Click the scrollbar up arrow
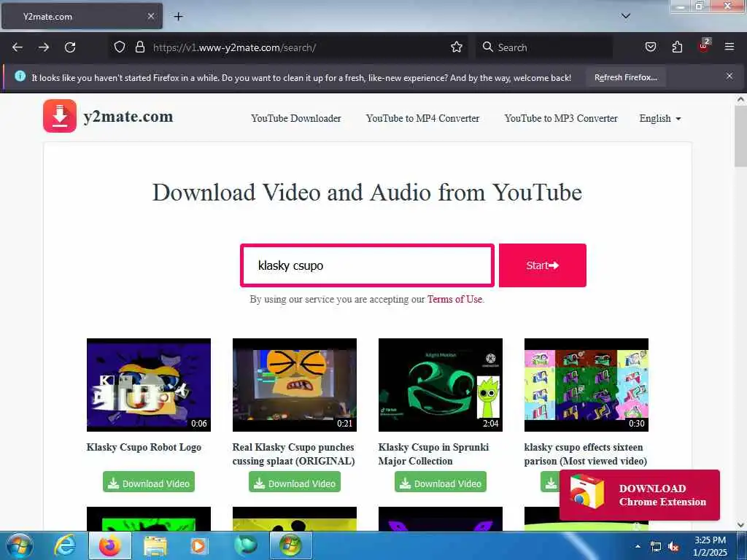 (740, 99)
